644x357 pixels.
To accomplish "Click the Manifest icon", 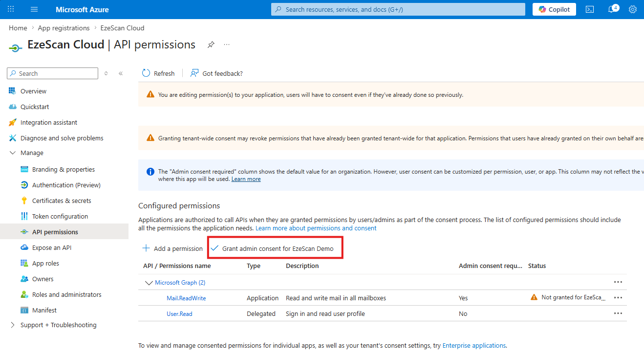I will [24, 310].
